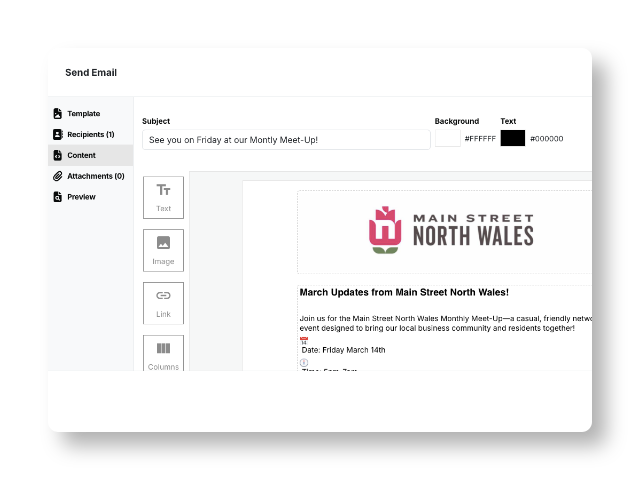Select the Content sidebar item
The image size is (640, 480).
[x=90, y=155]
